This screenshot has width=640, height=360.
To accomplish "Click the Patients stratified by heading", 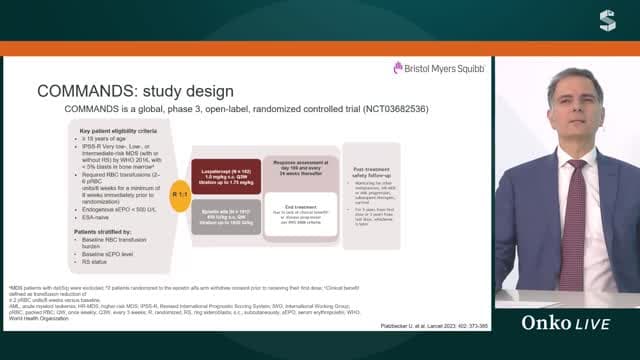I will [102, 232].
